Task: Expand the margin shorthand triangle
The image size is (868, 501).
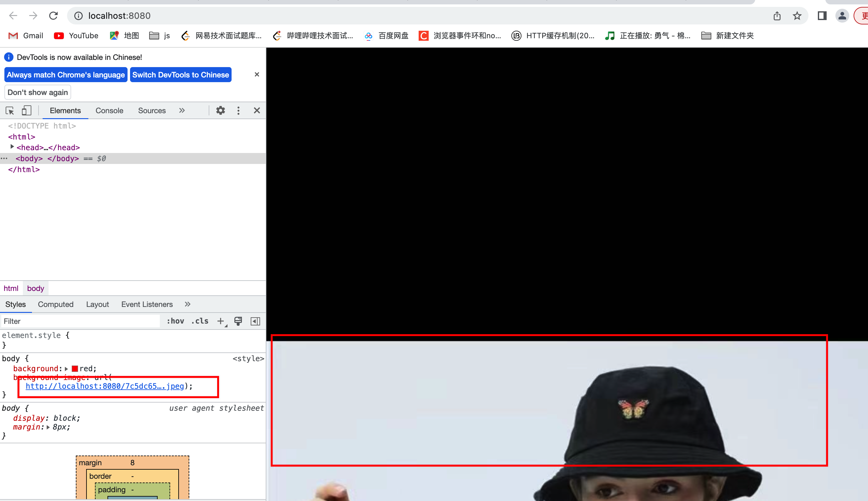Action: [48, 427]
